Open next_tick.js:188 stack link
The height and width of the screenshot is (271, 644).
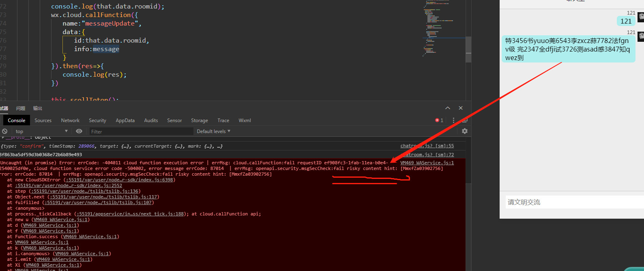(130, 214)
